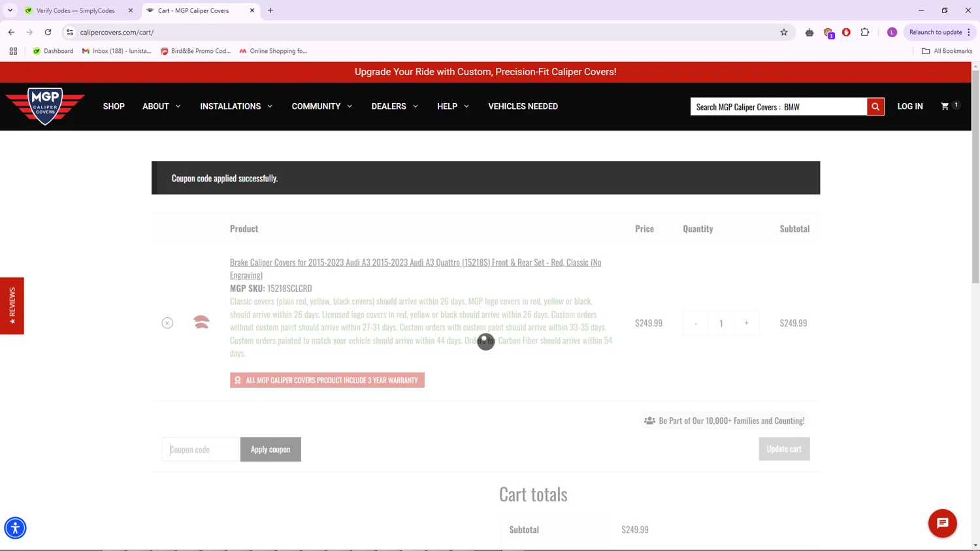Expand the DEALERS menu
Viewport: 980px width, 551px height.
tap(395, 106)
